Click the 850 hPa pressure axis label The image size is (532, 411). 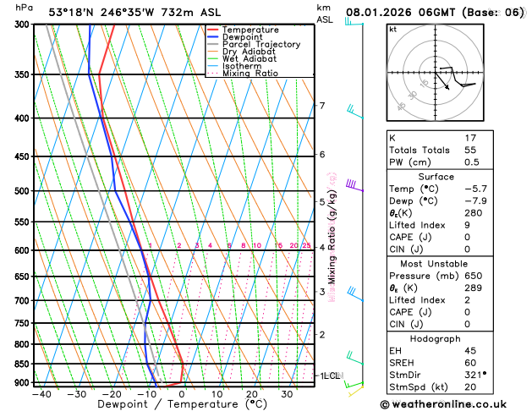[x=22, y=364]
